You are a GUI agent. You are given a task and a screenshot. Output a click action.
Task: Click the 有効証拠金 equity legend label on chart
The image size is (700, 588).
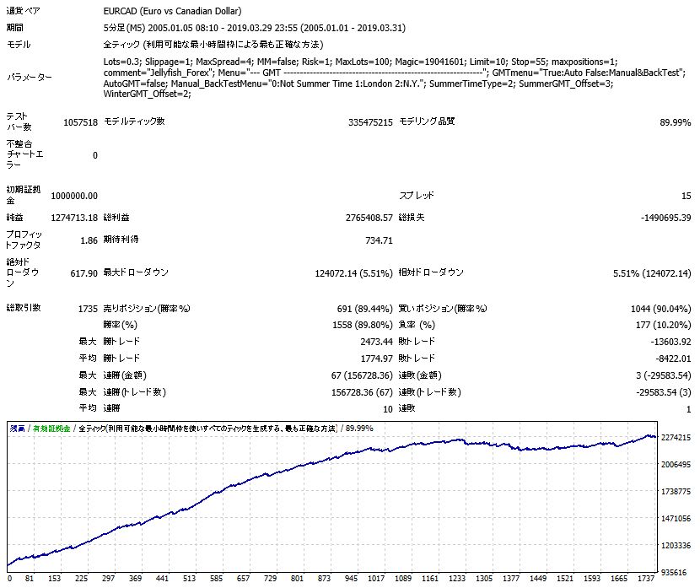pos(51,429)
